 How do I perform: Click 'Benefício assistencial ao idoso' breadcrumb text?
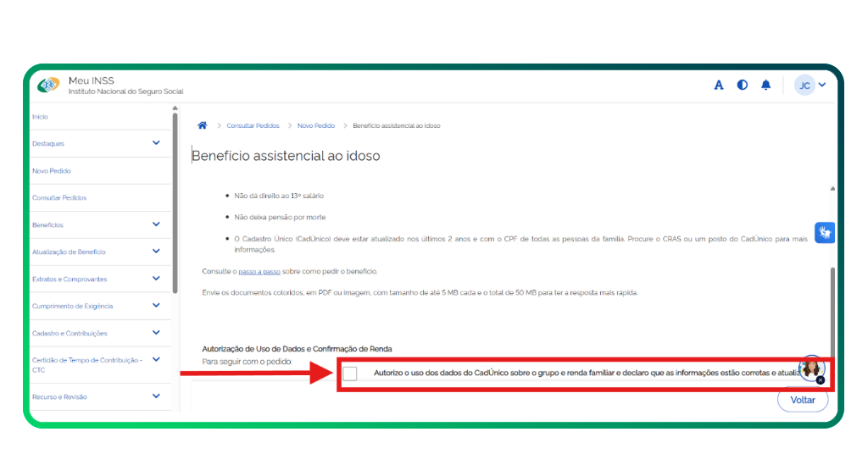[x=397, y=125]
